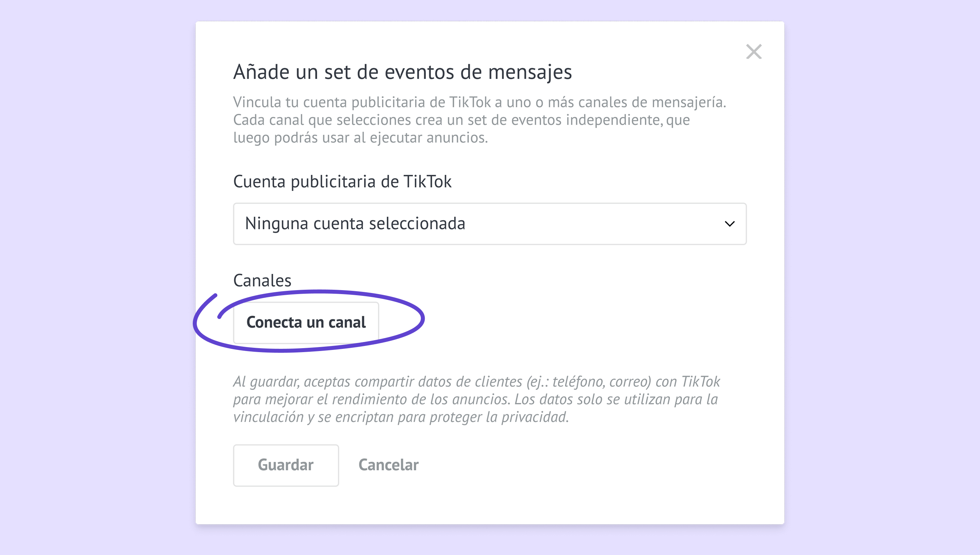The image size is (980, 555).
Task: Click the chevron arrow in account selector
Action: tap(729, 224)
